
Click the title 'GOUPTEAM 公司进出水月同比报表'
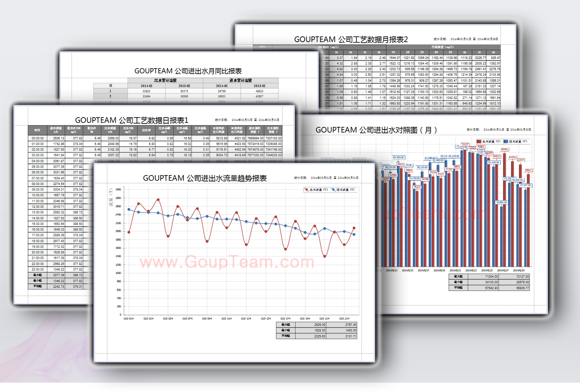pyautogui.click(x=188, y=71)
